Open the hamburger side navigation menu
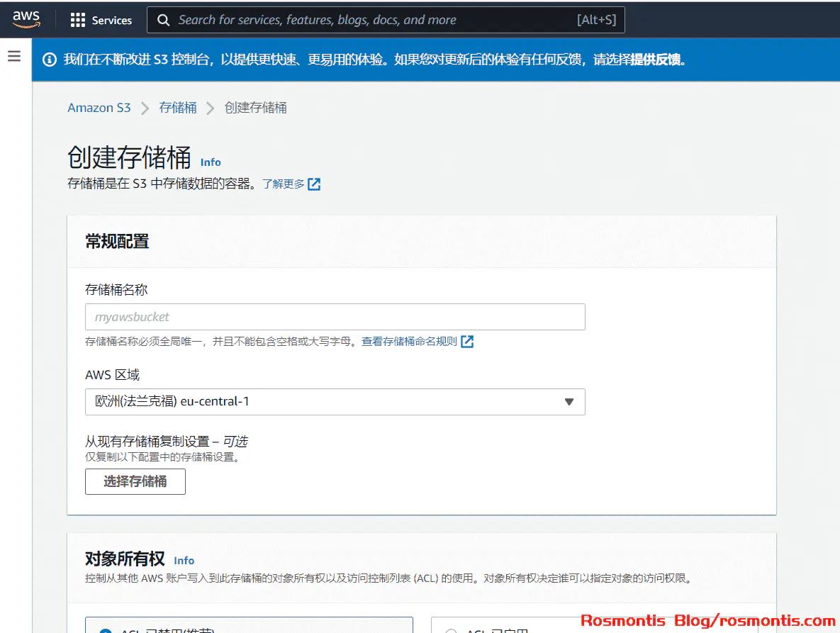Screen dimensions: 840x633 pos(14,56)
